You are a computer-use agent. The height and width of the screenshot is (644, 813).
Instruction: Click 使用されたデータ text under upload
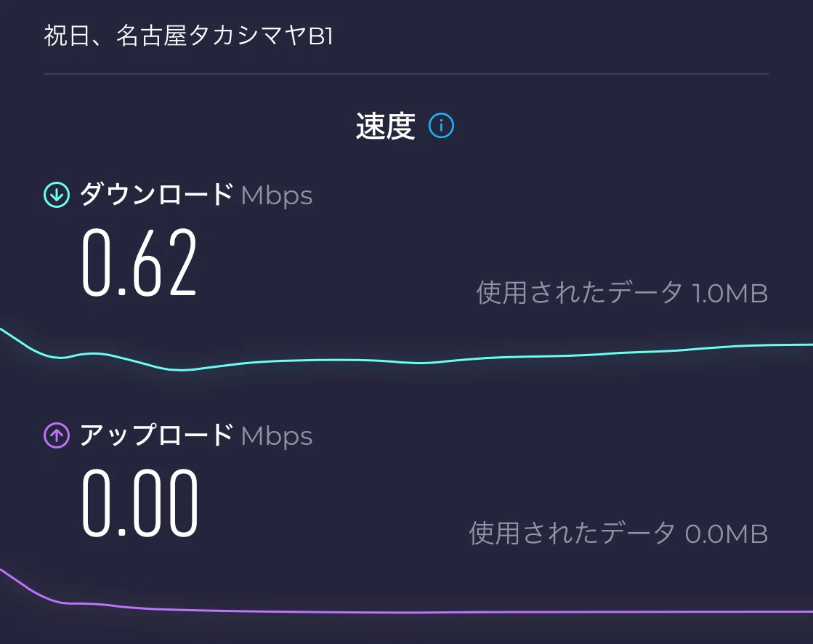pyautogui.click(x=573, y=534)
